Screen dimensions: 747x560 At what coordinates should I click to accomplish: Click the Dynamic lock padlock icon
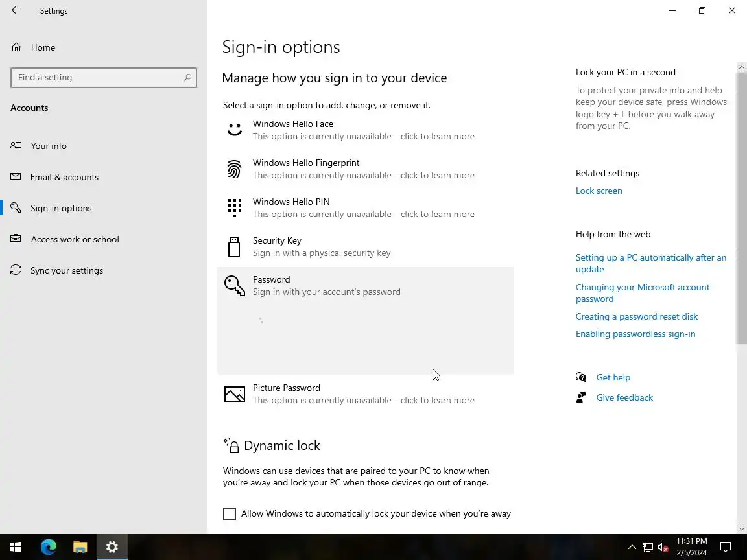tap(231, 445)
